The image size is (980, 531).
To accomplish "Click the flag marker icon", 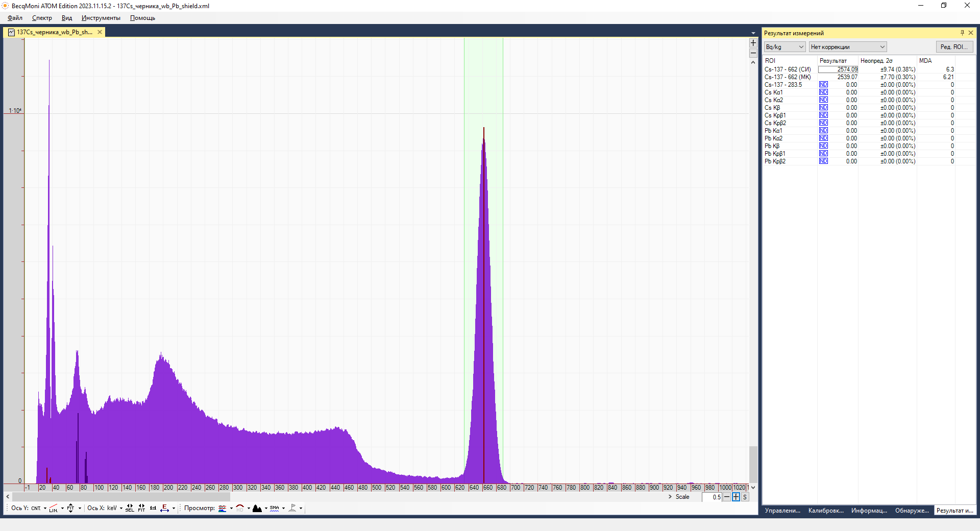I will coord(292,508).
